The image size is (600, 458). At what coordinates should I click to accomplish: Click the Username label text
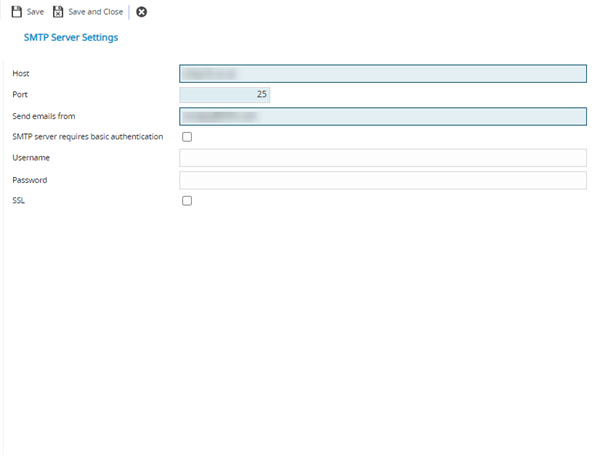pos(31,158)
